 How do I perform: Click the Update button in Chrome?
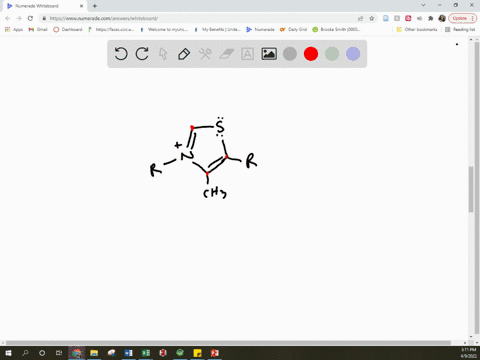tap(462, 18)
